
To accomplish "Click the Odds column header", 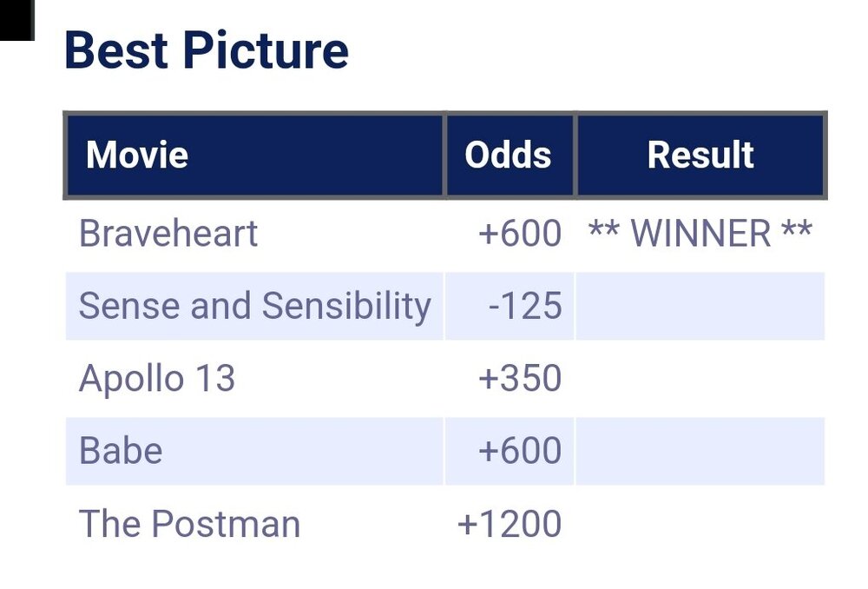I will 509,156.
